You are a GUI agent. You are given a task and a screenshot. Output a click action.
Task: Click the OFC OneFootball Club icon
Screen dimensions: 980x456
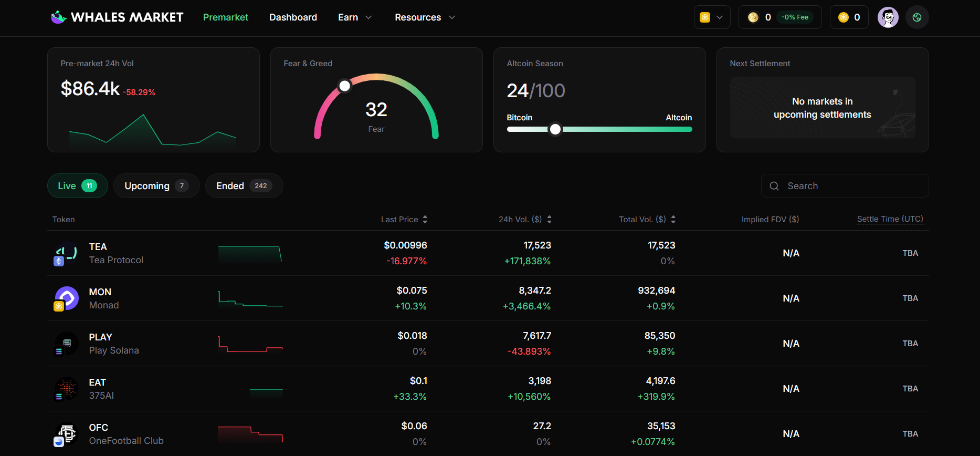tap(67, 434)
